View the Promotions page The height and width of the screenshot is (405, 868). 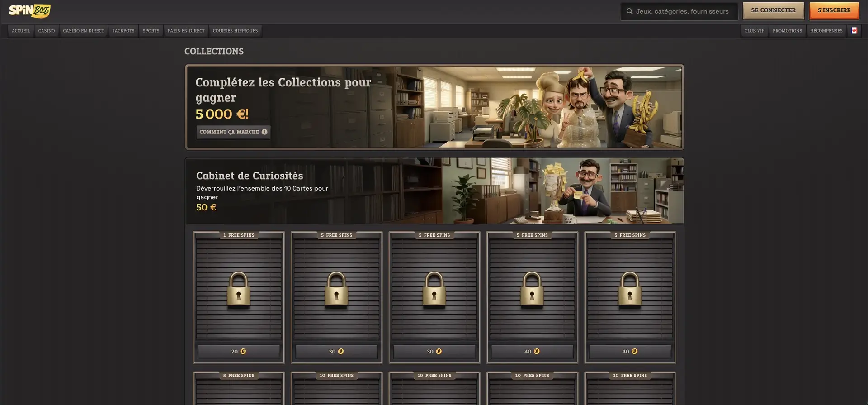coord(788,31)
